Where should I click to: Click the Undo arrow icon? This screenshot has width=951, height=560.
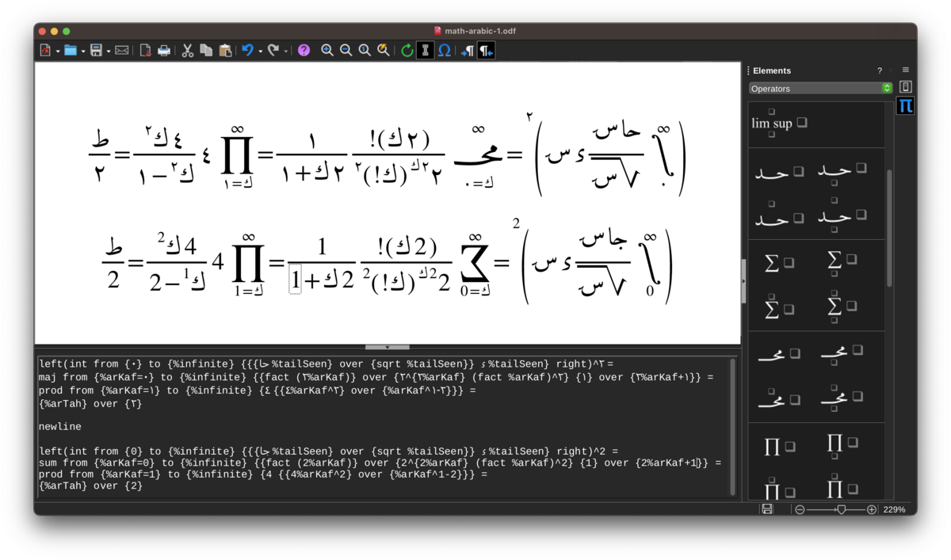[248, 51]
